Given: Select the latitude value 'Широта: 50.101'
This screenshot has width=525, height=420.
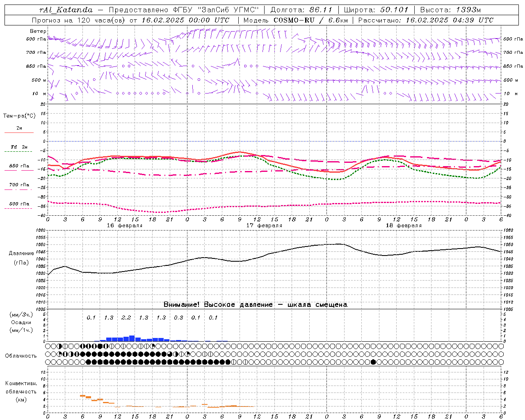Looking at the screenshot, I should [x=376, y=10].
